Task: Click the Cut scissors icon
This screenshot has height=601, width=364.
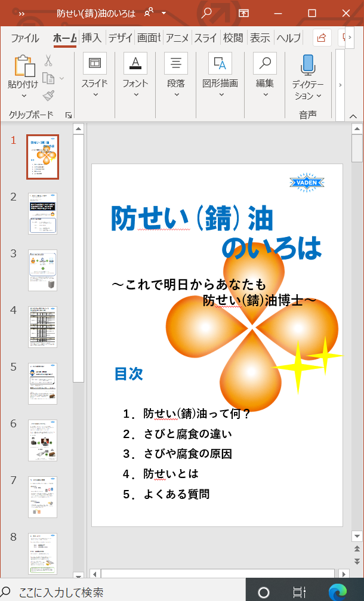Action: [x=48, y=61]
